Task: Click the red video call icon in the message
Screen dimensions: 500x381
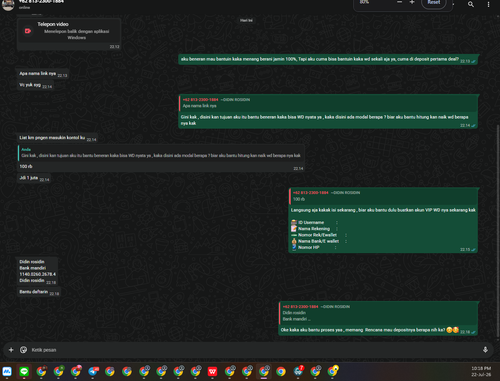Action: 28,31
